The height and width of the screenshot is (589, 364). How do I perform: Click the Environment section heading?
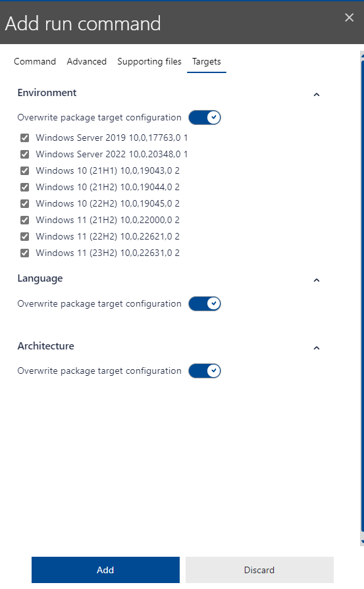point(47,92)
